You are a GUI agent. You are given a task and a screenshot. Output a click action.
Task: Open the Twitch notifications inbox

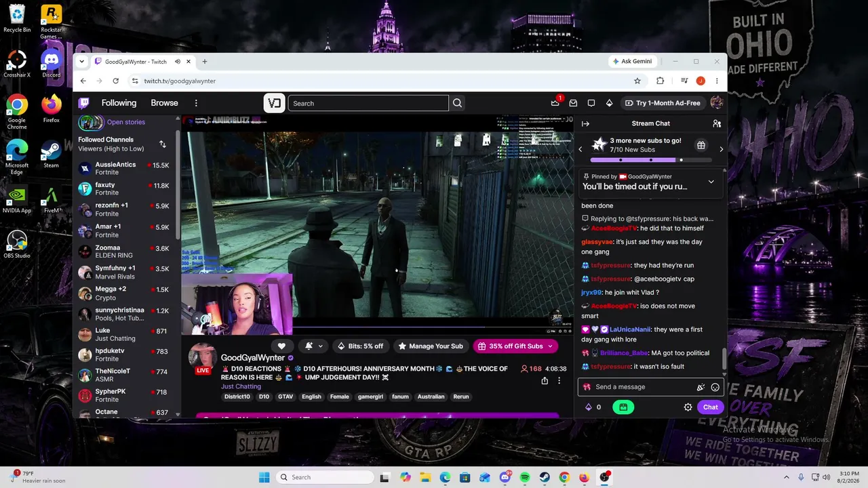[573, 103]
